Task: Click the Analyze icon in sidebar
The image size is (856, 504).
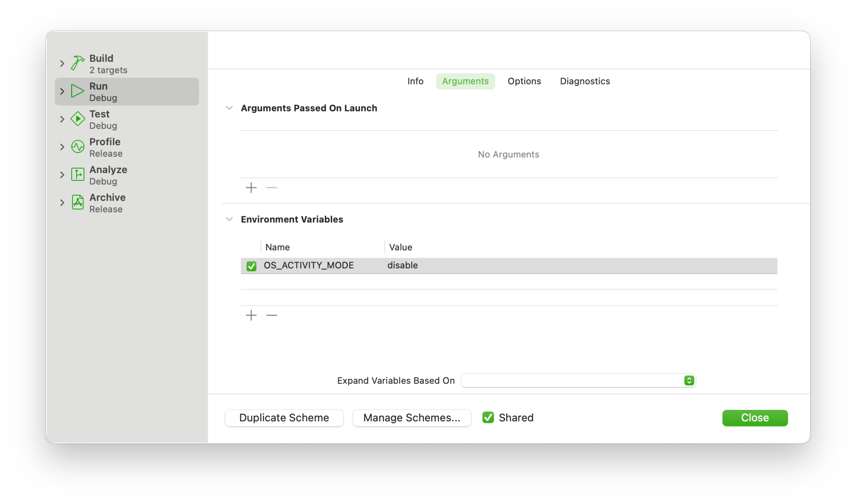Action: pyautogui.click(x=78, y=175)
